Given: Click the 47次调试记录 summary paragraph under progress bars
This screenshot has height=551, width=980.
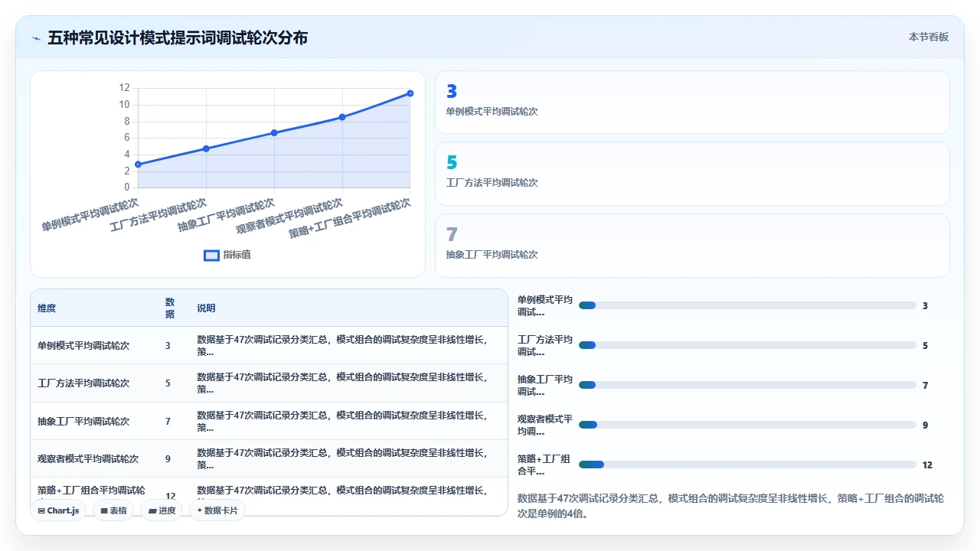Looking at the screenshot, I should 730,506.
